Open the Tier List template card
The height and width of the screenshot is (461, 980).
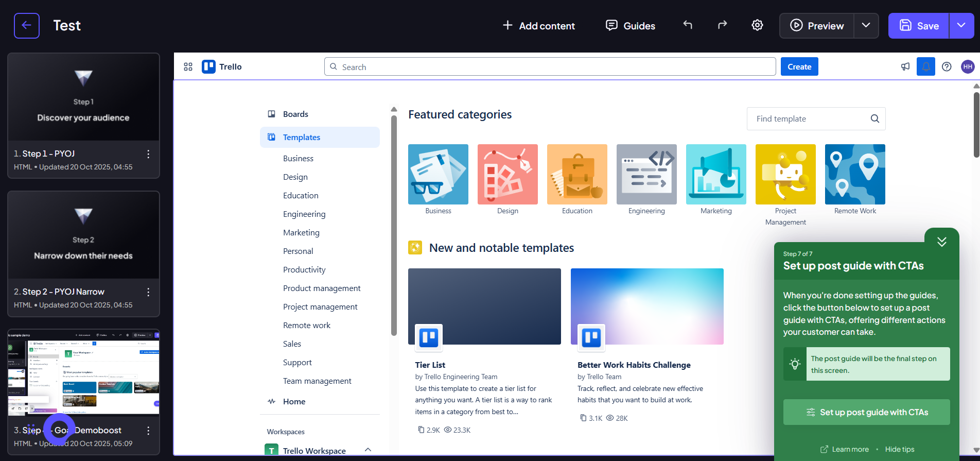484,351
